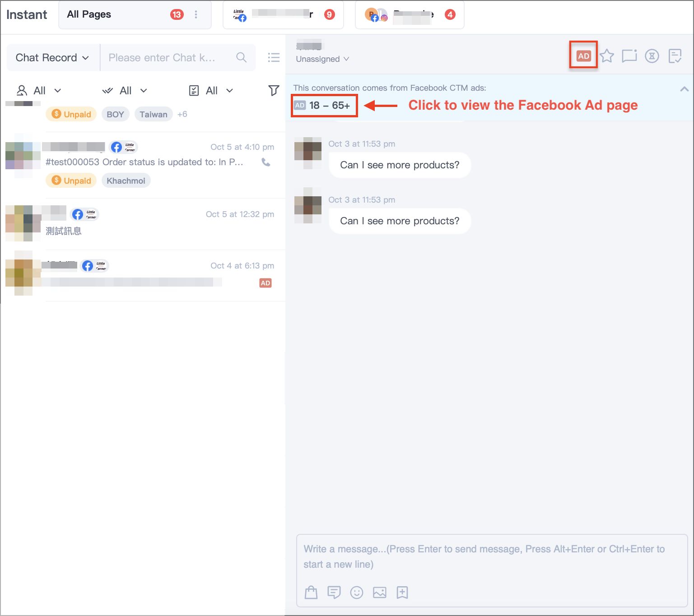Click the Taiwan tag

[x=154, y=114]
